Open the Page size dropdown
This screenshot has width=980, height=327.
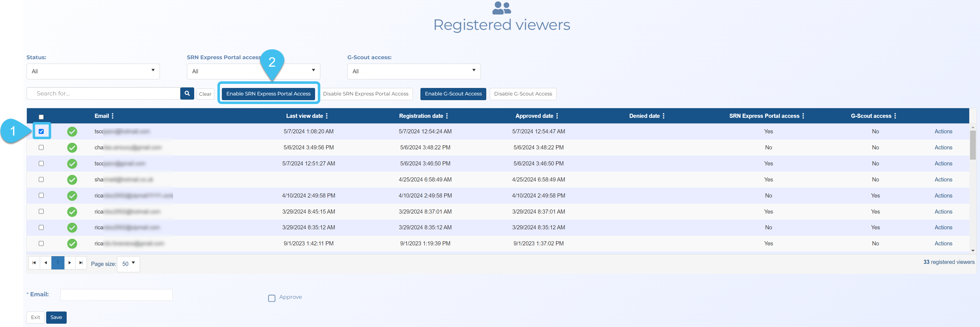pyautogui.click(x=129, y=263)
